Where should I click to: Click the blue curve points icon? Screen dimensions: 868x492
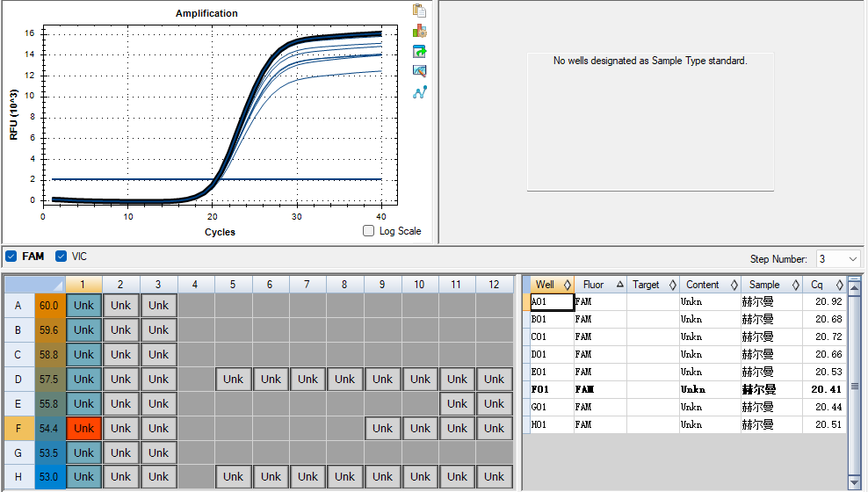coord(420,92)
